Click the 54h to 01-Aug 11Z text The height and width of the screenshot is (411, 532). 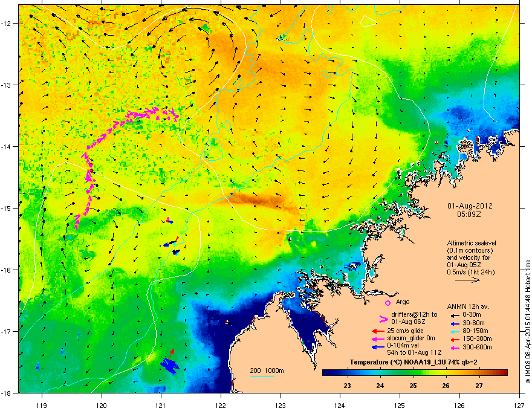414,352
